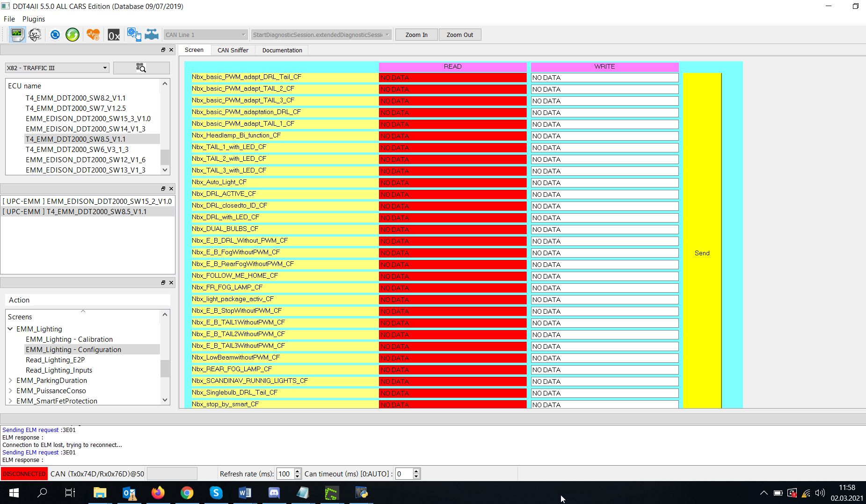Open the ECU search icon beside X82 dropdown
This screenshot has width=866, height=504.
coord(141,67)
